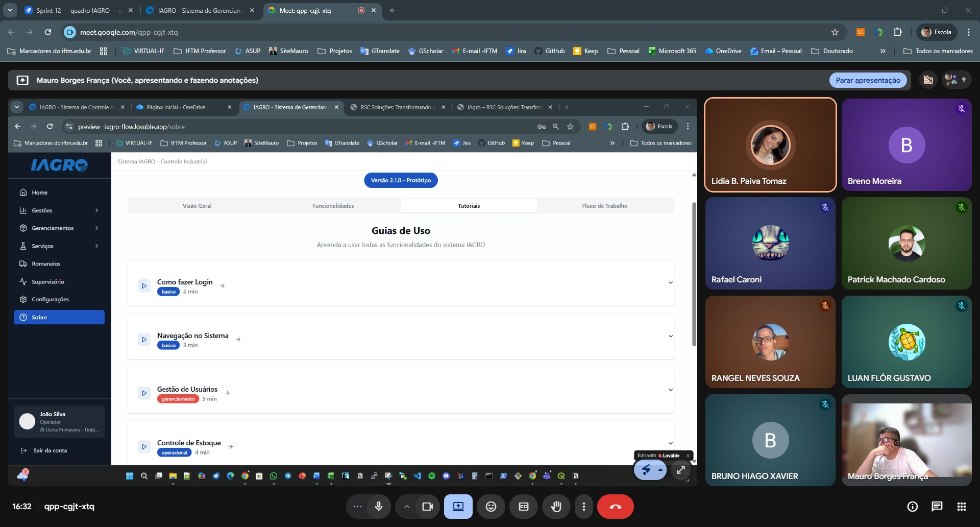
Task: Click the red Leave call button
Action: click(x=615, y=507)
